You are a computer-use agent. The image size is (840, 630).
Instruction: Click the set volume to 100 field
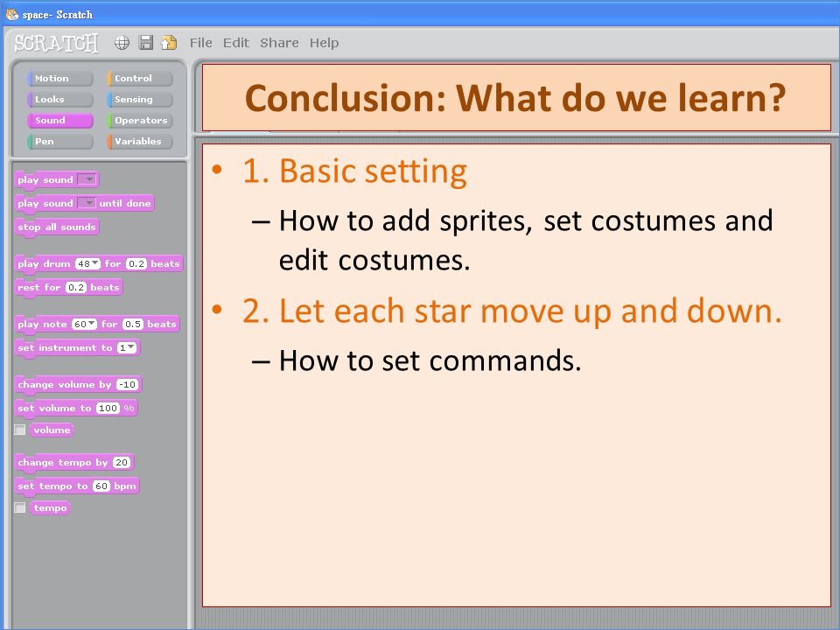(108, 409)
